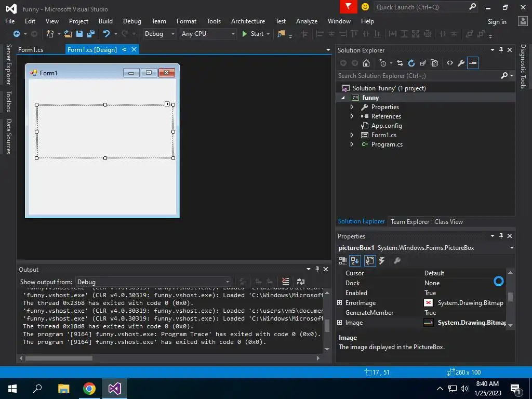
Task: Expand the ErrorImage property
Action: pyautogui.click(x=340, y=303)
